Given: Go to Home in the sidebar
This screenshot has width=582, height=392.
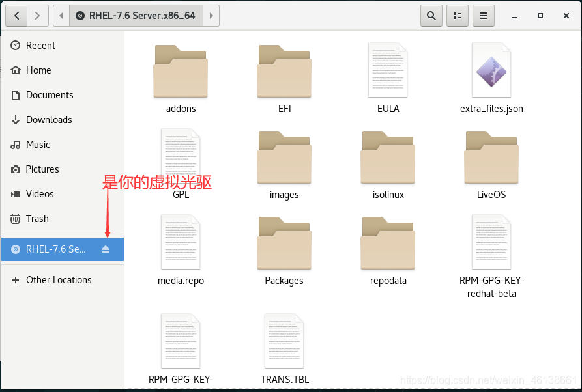Looking at the screenshot, I should [x=63, y=70].
